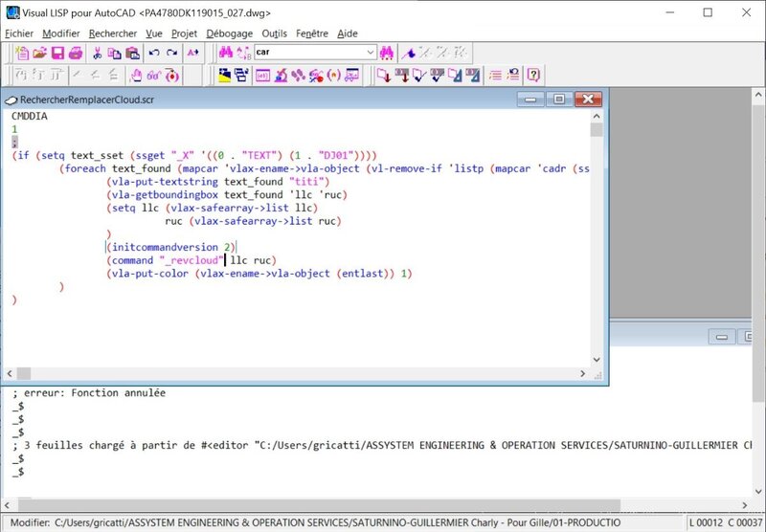
Task: Toggle breakpoint with the hand icon
Action: pos(135,75)
